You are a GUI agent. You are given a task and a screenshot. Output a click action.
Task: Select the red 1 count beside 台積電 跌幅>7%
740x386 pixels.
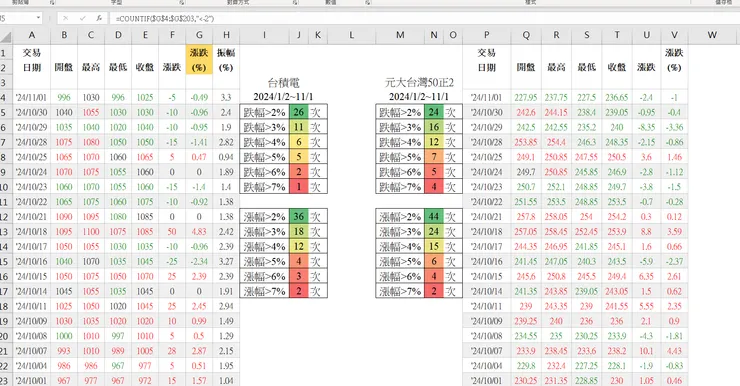[x=299, y=187]
